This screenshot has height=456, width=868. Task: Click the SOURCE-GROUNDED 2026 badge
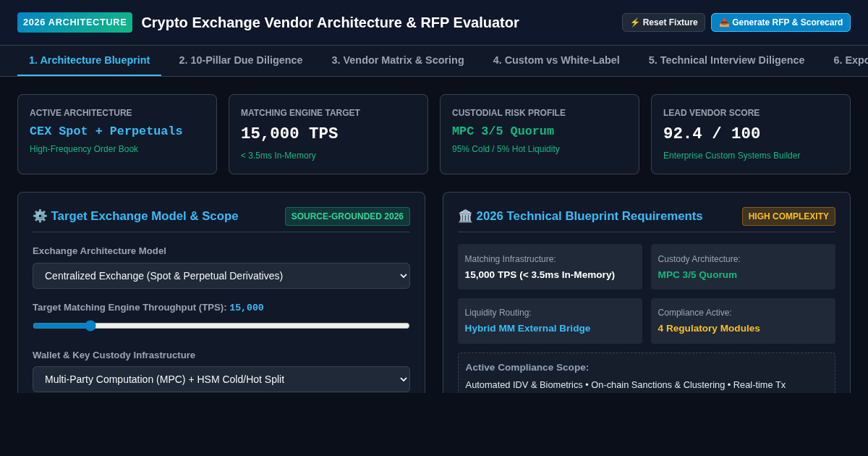(x=347, y=216)
